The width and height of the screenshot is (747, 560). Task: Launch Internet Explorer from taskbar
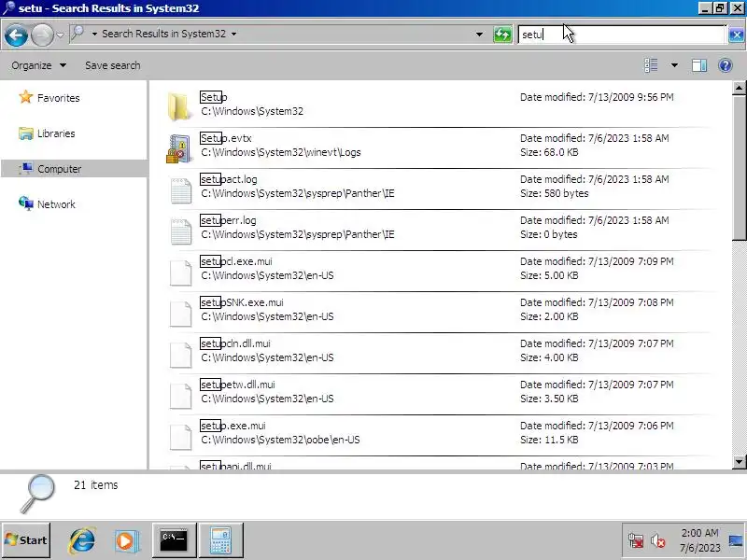coord(82,541)
